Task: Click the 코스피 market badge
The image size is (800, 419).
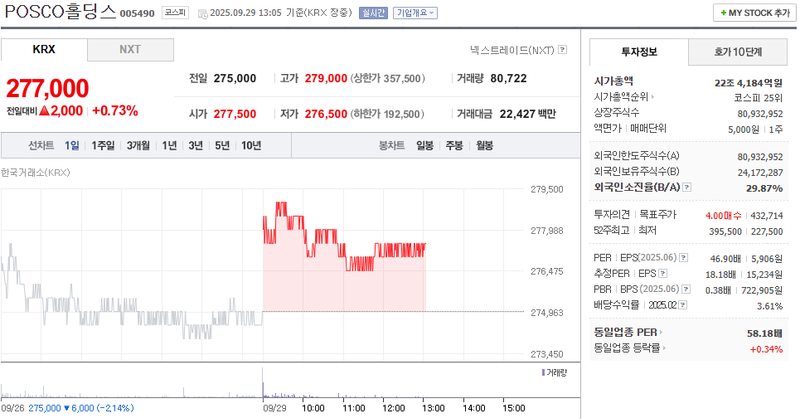Action: (176, 13)
